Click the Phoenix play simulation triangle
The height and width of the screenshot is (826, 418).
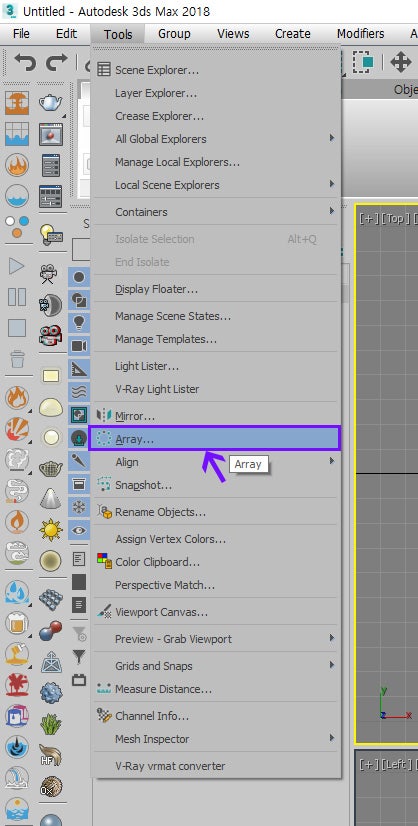[x=17, y=266]
